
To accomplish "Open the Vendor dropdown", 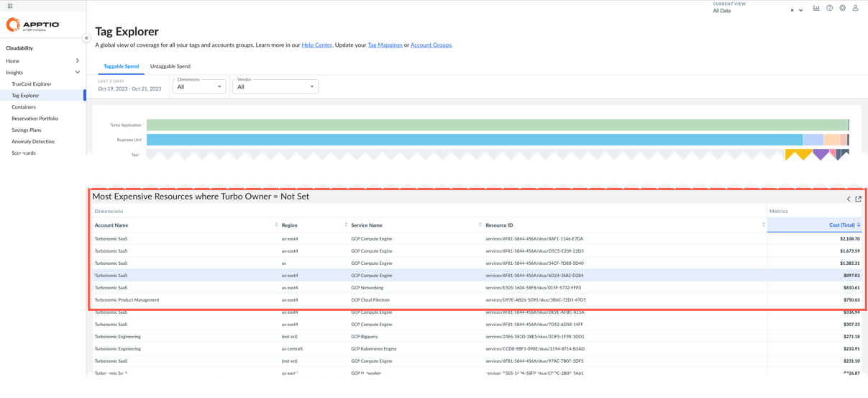I will [275, 86].
